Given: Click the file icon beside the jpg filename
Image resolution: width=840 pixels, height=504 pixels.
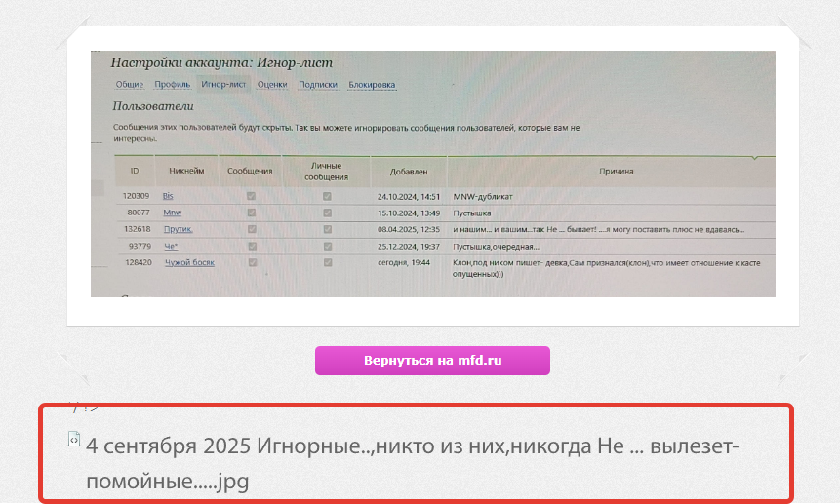Looking at the screenshot, I should [74, 439].
